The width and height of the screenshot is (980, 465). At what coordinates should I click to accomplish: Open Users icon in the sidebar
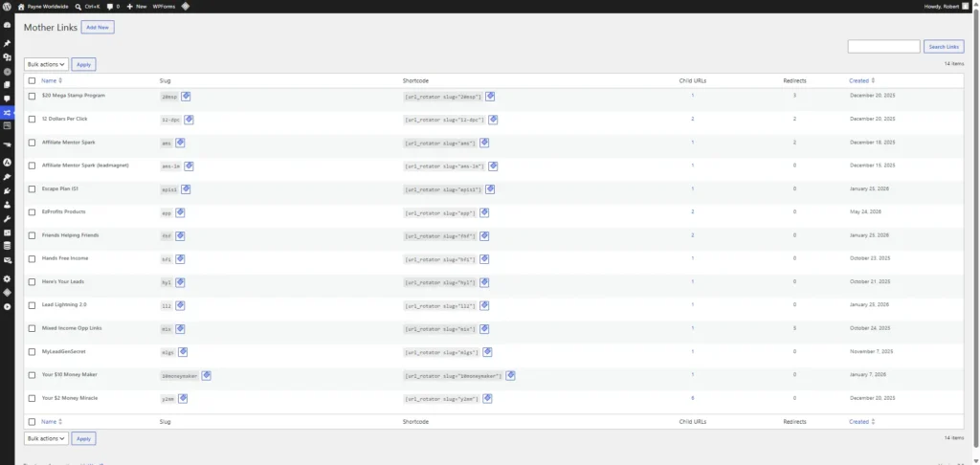click(7, 205)
